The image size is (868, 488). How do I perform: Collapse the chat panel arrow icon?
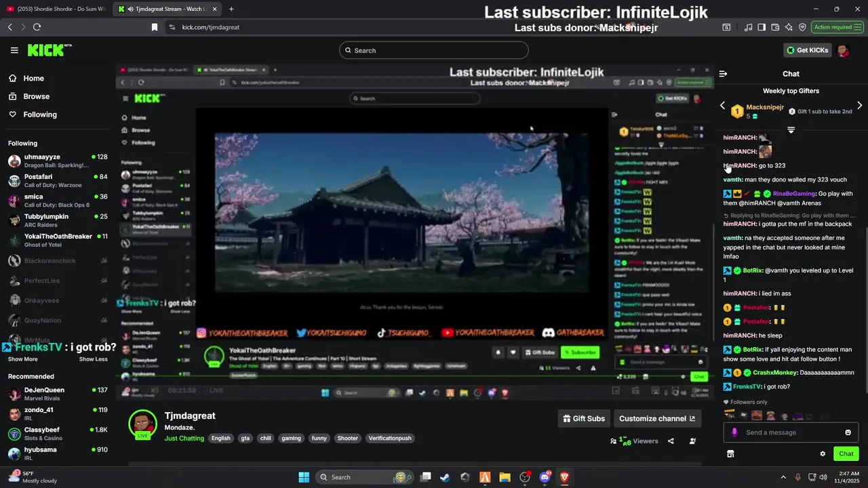coord(723,74)
